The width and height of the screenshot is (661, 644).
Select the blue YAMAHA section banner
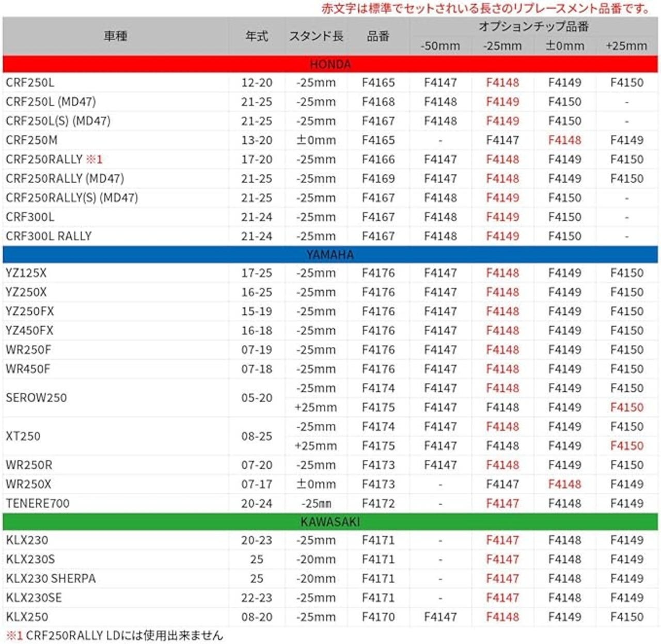(330, 254)
